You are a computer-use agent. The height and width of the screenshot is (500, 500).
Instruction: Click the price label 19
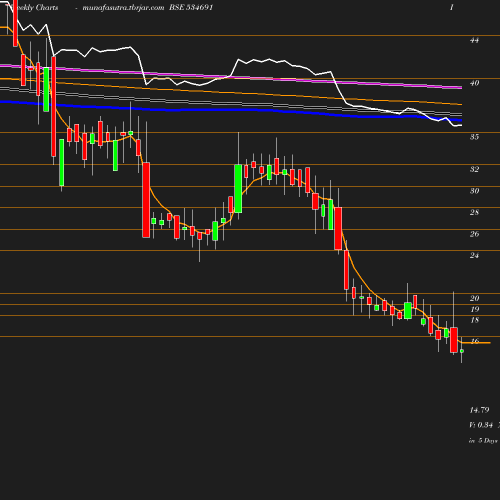474,309
